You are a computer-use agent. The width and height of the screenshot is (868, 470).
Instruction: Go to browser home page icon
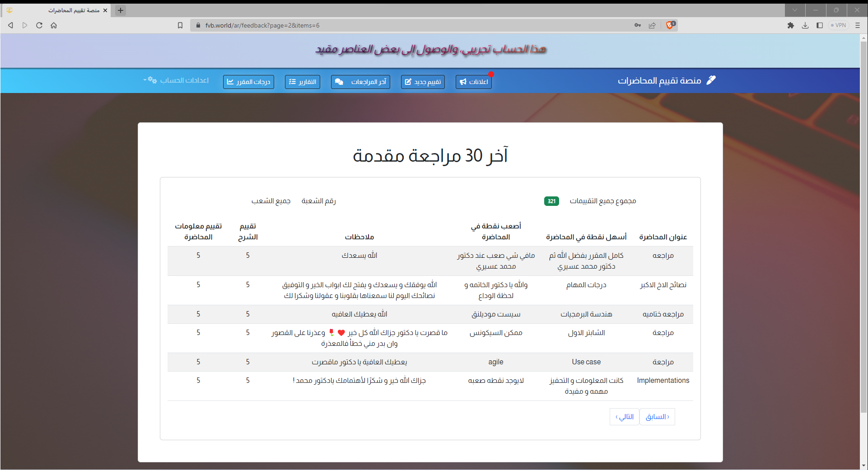54,25
